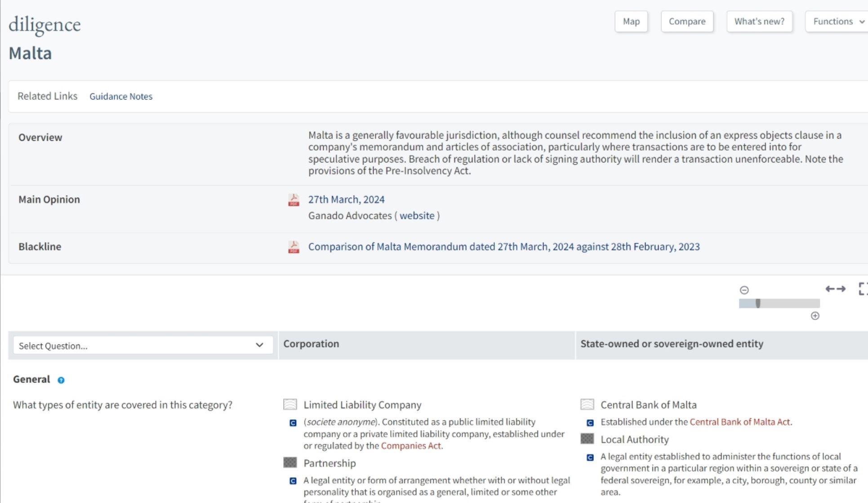Click the Related Links tab
This screenshot has width=868, height=503.
click(x=48, y=96)
